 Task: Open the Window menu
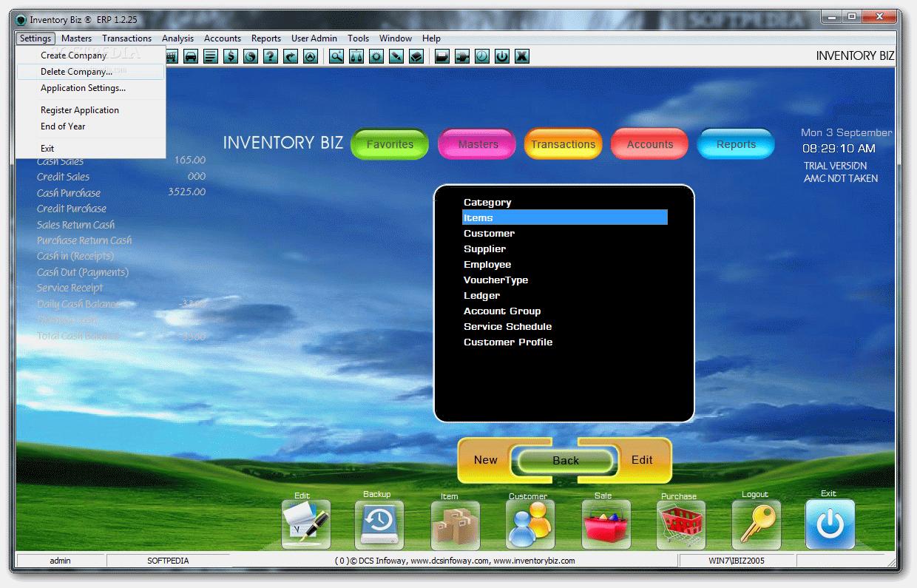[396, 38]
